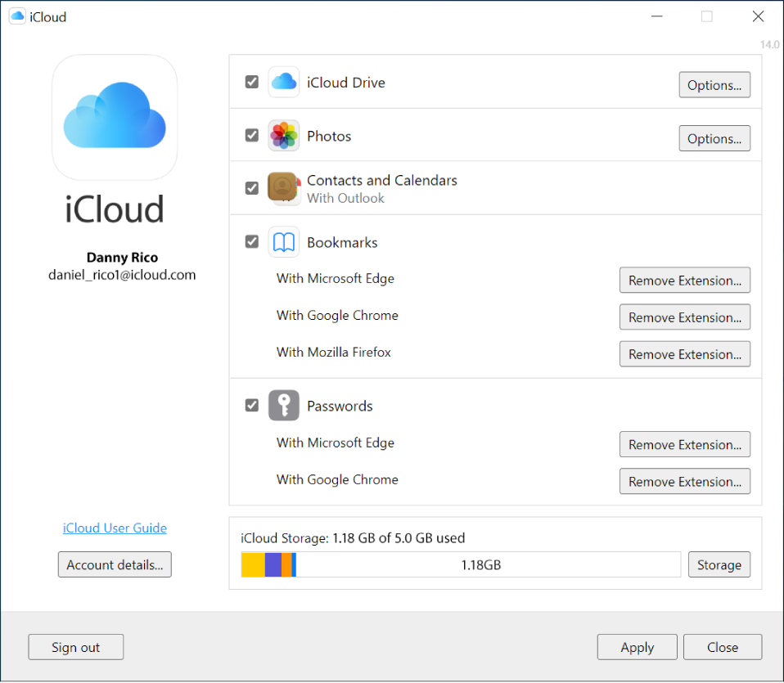Open iCloud Drive Options
Image resolution: width=784 pixels, height=683 pixels.
pos(714,84)
